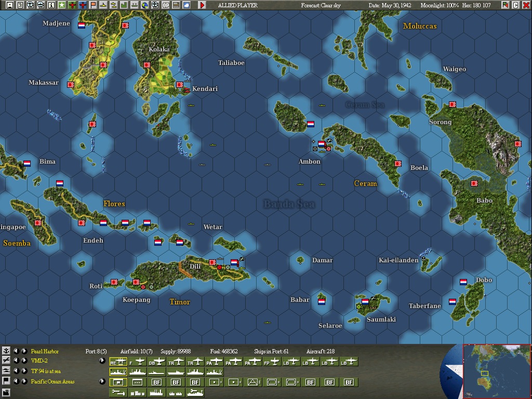Click the Dutch flag at Madjene
532x399 pixels.
click(82, 25)
